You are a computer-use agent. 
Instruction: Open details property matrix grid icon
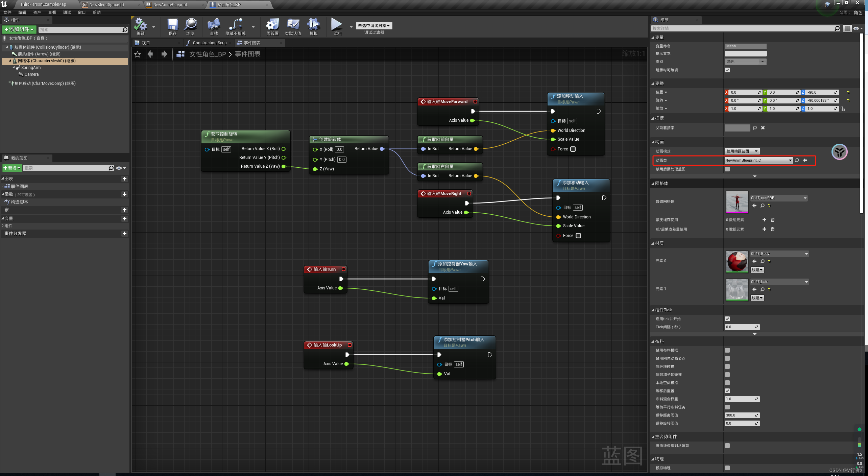point(847,28)
